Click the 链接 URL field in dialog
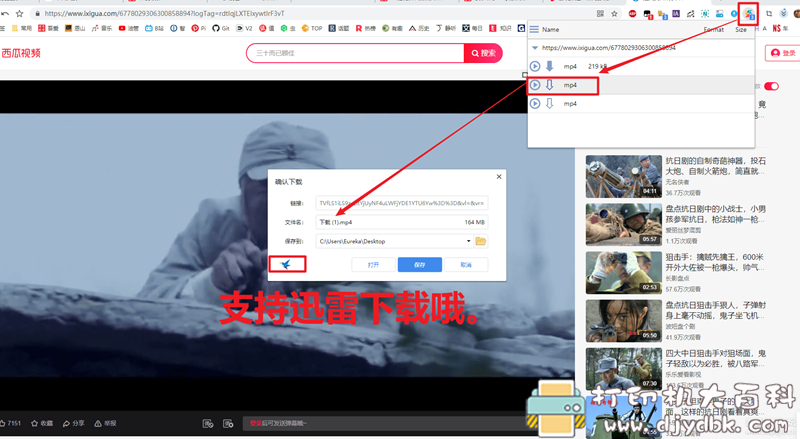 point(402,203)
